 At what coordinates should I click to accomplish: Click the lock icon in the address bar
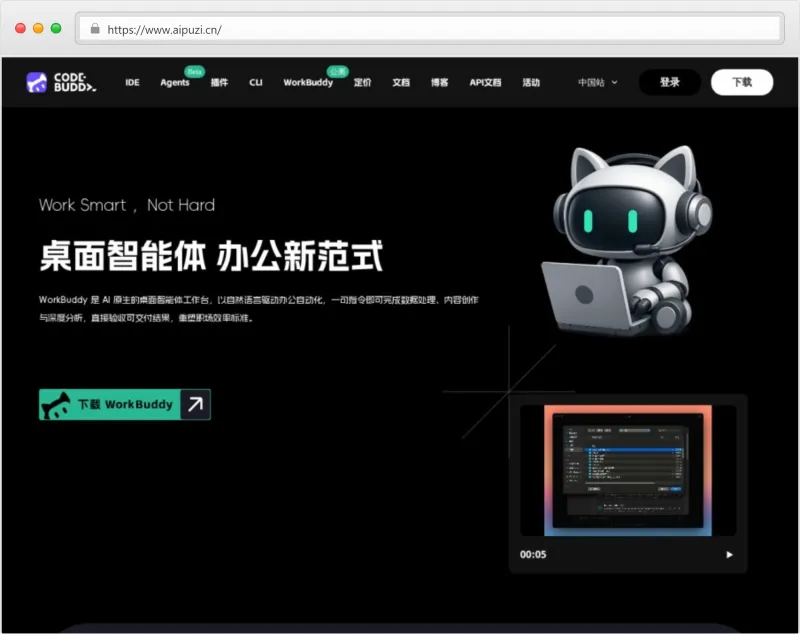click(x=95, y=30)
